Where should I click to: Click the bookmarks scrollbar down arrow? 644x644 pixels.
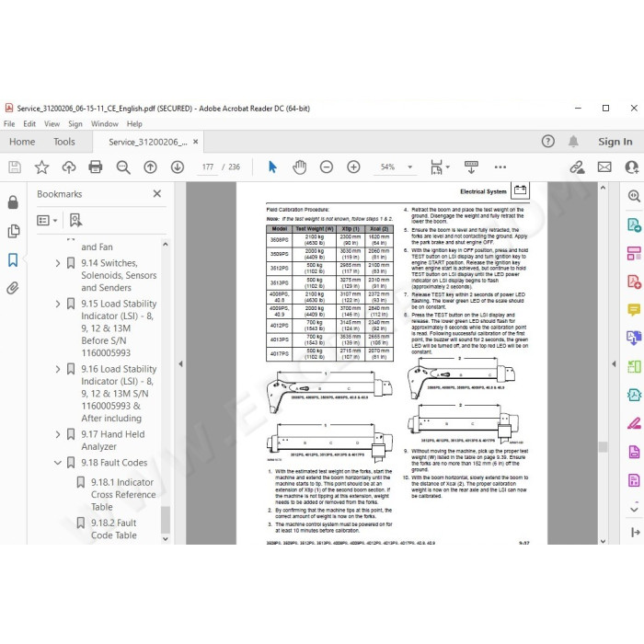coord(165,539)
